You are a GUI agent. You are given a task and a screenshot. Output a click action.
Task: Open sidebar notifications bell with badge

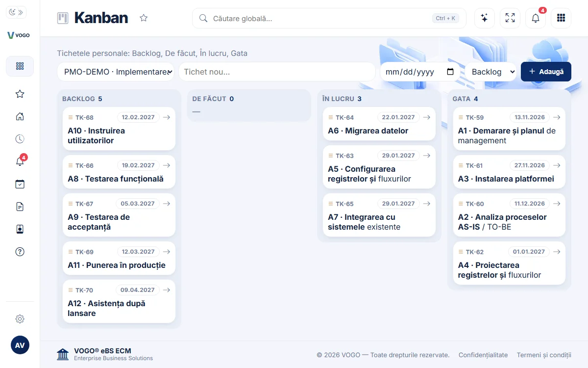[20, 161]
